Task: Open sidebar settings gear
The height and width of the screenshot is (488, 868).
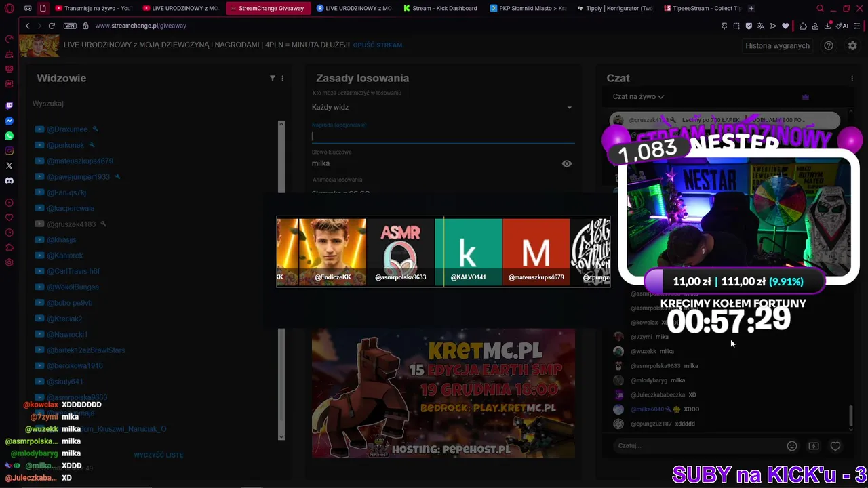Action: tap(9, 262)
